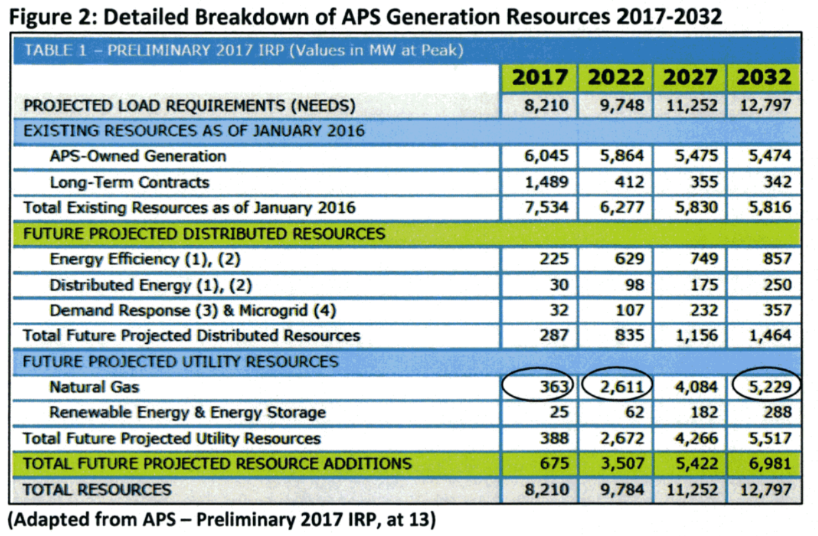Click the 175 Distributed Energy value
The width and height of the screenshot is (818, 536).
click(704, 285)
